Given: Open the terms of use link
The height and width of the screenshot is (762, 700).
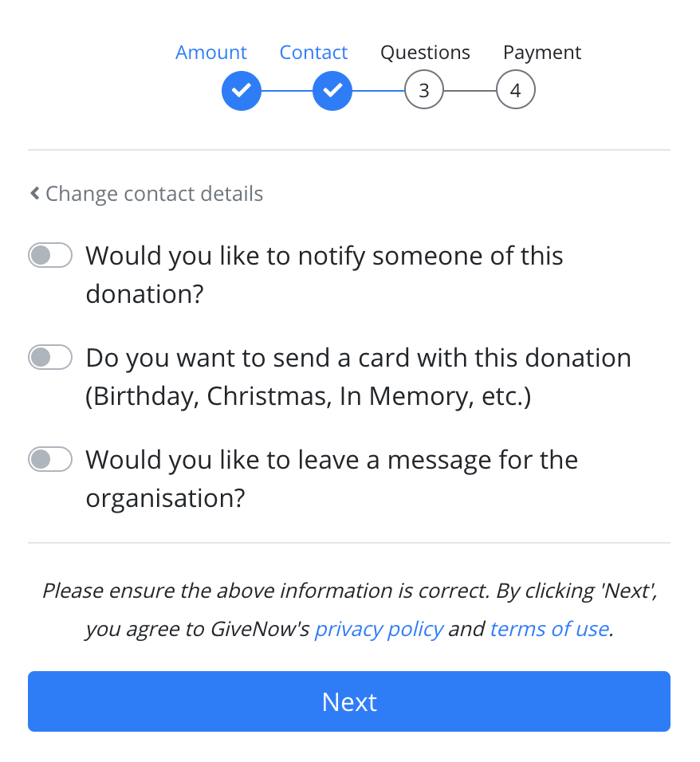Looking at the screenshot, I should tap(549, 629).
